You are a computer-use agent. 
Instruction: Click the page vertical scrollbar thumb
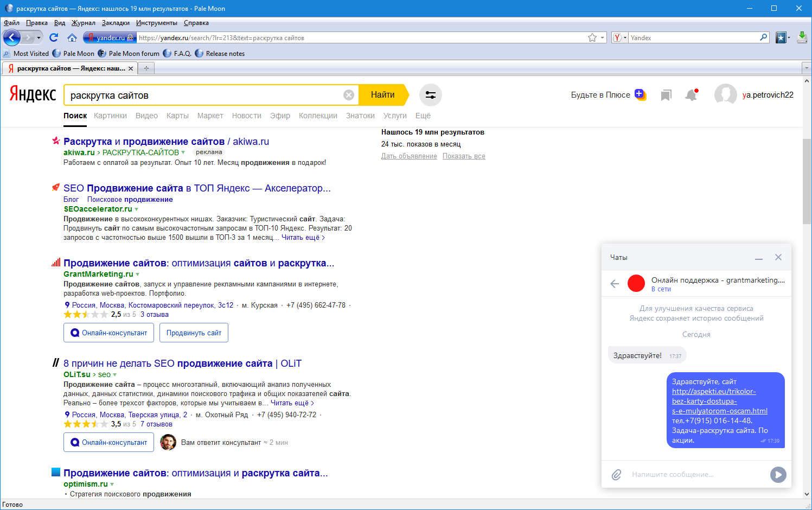[807, 181]
